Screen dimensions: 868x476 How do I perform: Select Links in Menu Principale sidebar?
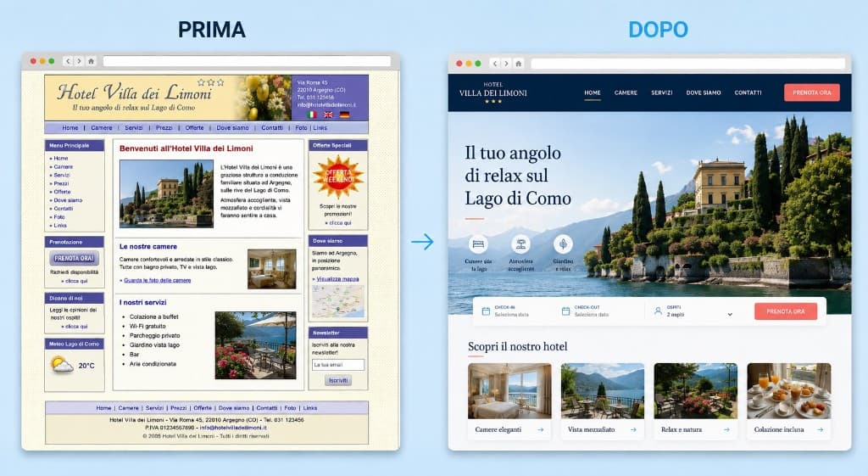(x=60, y=226)
